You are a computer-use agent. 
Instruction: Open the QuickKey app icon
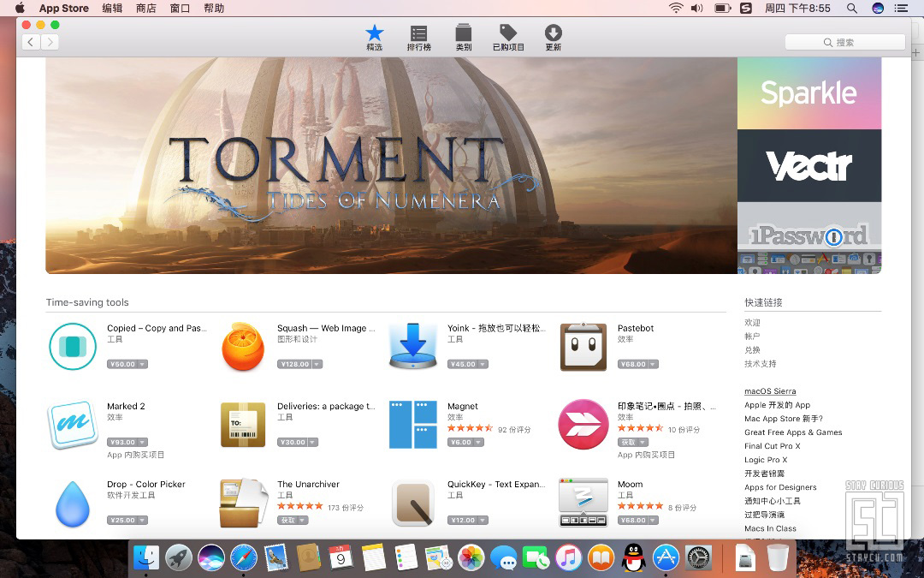(412, 504)
